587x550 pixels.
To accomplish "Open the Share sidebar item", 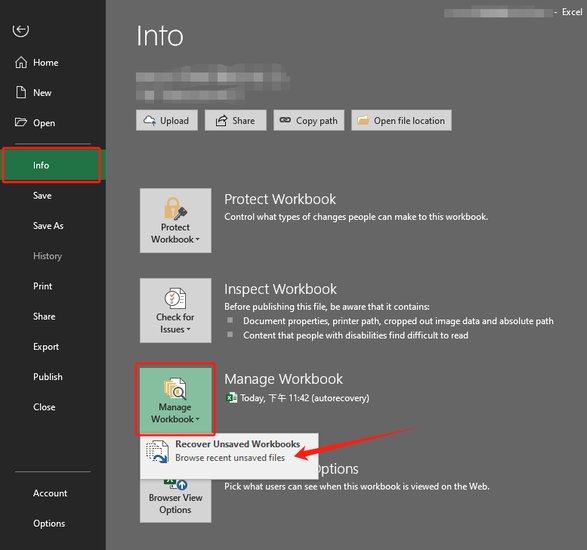I will pos(53,316).
